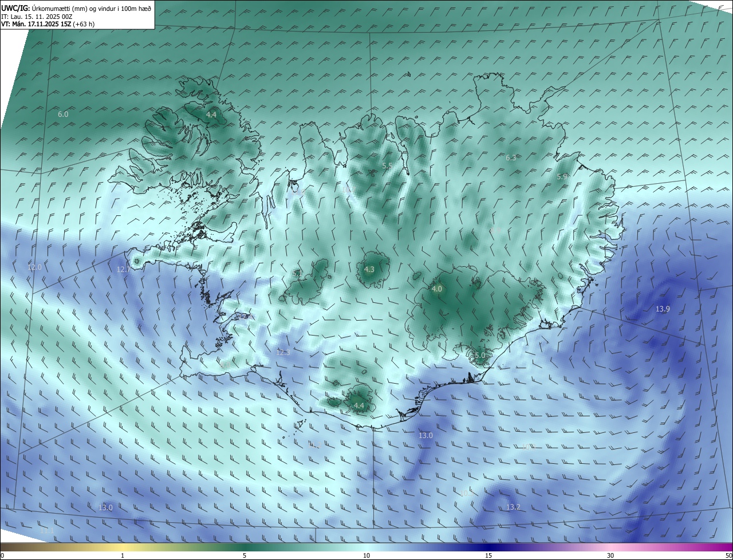The width and height of the screenshot is (733, 560).
Task: Click the 12.0 value at the west edge
Action: point(35,267)
